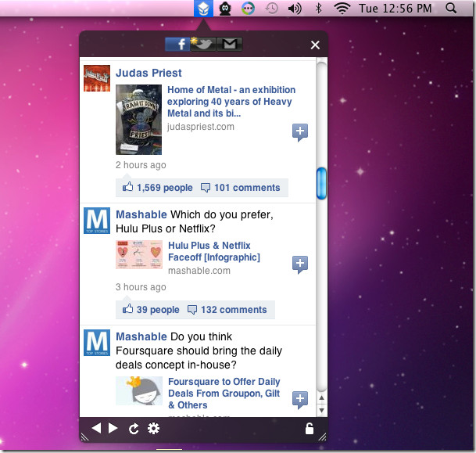Open 'Hulu Plus & Netflix Faceoff' link
The image size is (476, 453).
pos(214,251)
